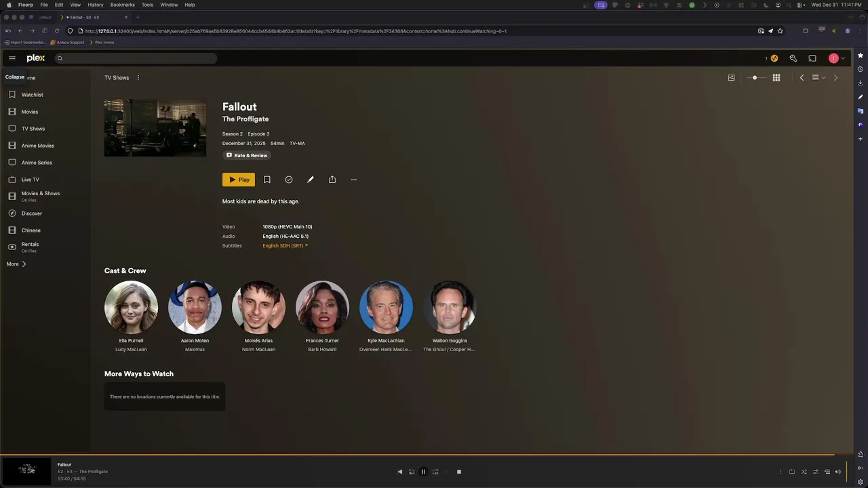868x488 pixels.
Task: Edit episode metadata pencil icon
Action: click(311, 180)
